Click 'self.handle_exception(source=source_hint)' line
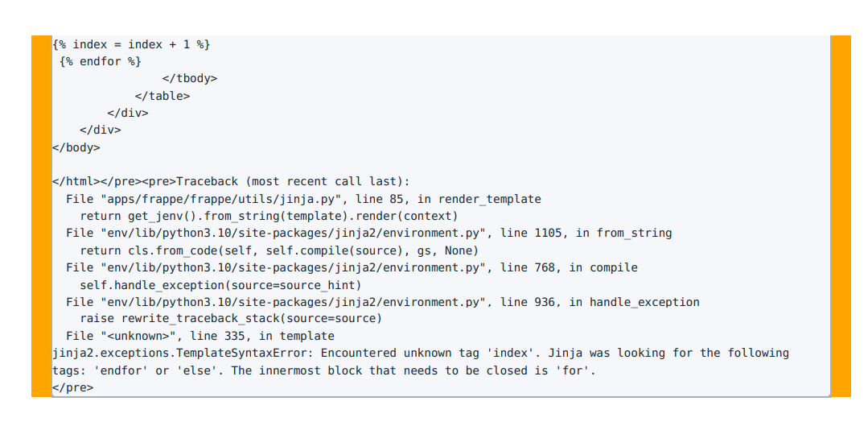868x426 pixels. coord(221,285)
